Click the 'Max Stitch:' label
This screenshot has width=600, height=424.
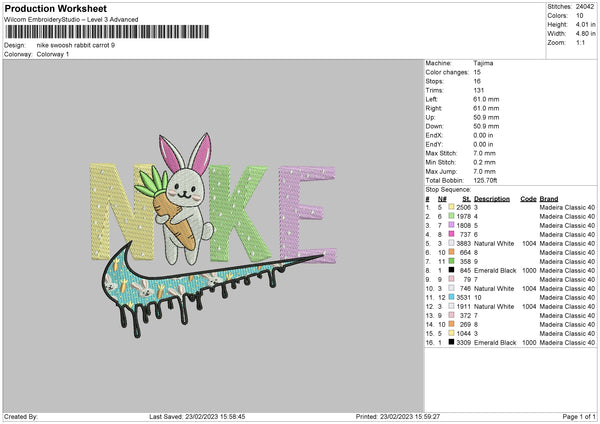click(x=441, y=153)
